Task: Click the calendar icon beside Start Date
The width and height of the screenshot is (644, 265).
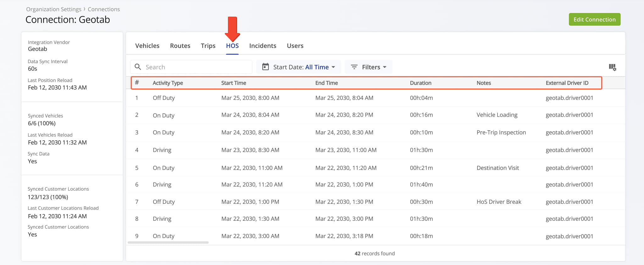Action: (265, 67)
